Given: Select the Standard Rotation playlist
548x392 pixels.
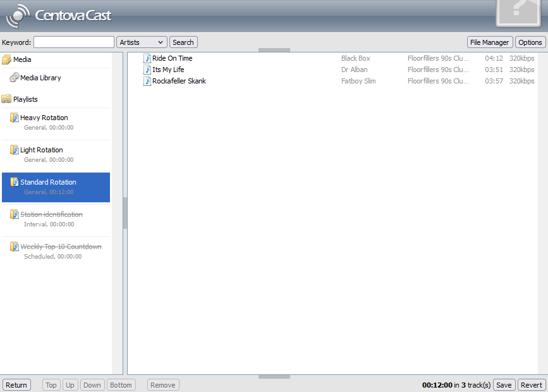Looking at the screenshot, I should coord(56,187).
